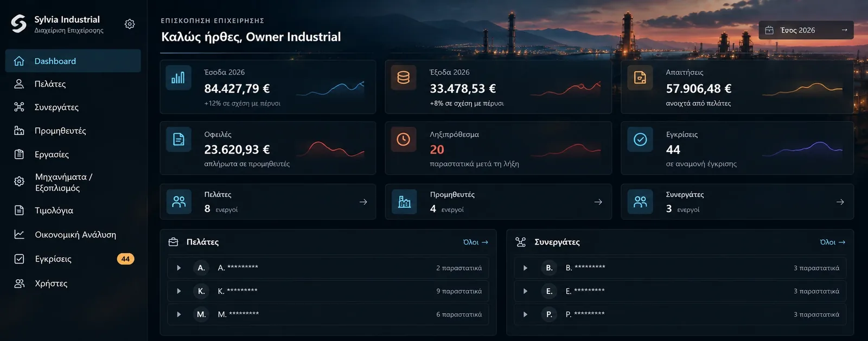Click the Dashboard home icon
868x341 pixels.
19,61
